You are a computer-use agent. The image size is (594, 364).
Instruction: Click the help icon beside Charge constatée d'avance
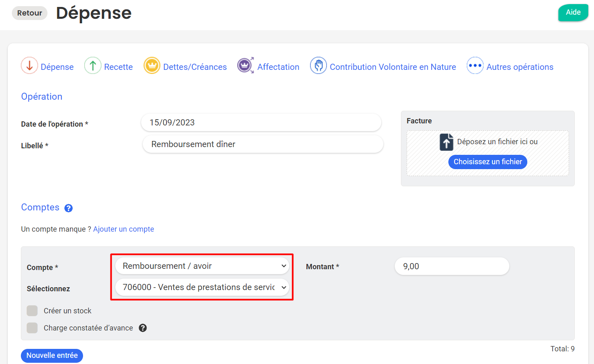143,328
